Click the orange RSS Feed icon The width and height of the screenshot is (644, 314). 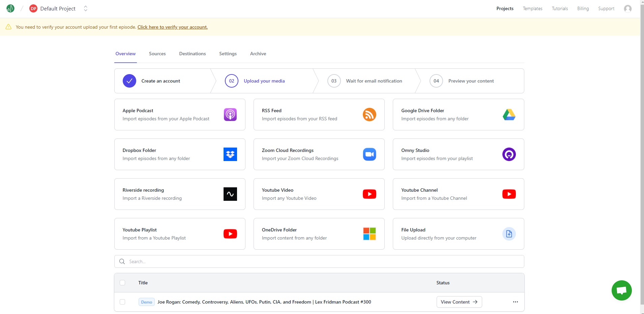370,115
